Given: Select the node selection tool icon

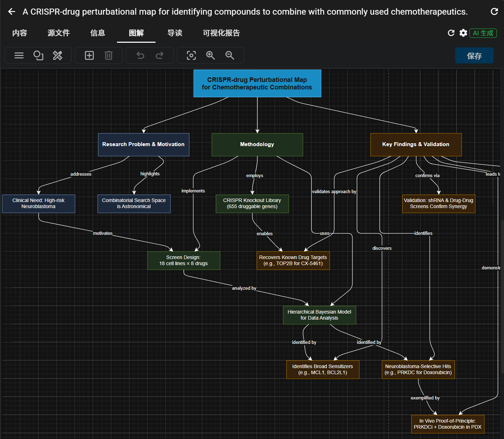Looking at the screenshot, I should (x=38, y=55).
